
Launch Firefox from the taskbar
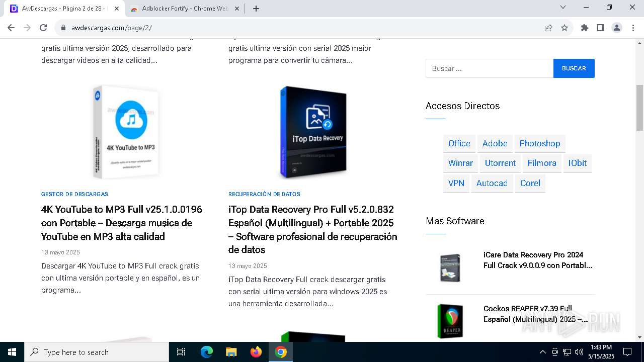click(x=256, y=352)
